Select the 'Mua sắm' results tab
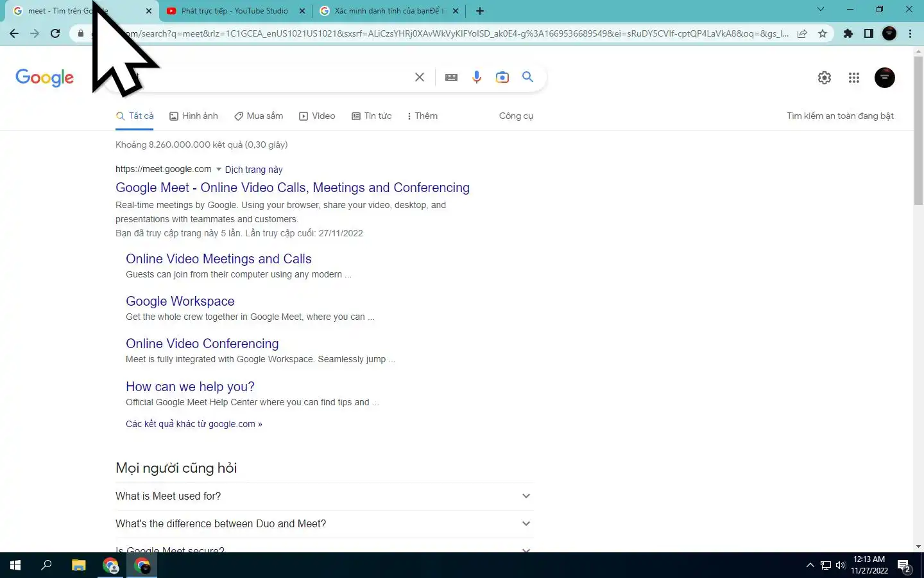924x578 pixels. pyautogui.click(x=259, y=116)
